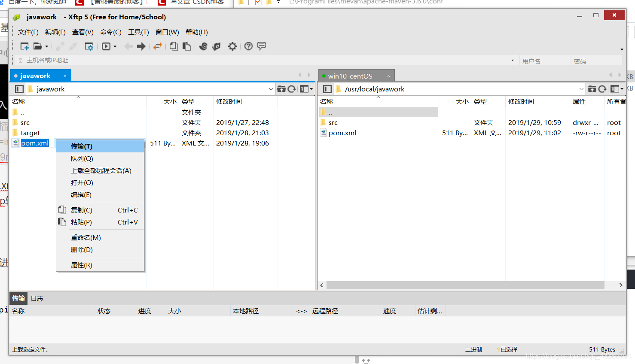Expand the Open Session dropdown arrow
635x364 pixels.
coord(46,46)
